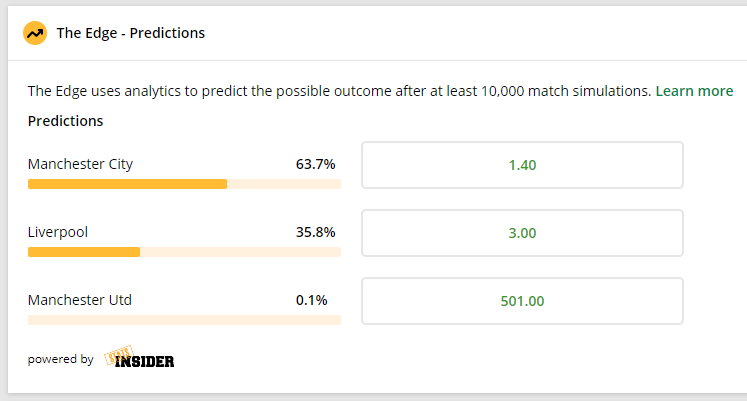
Task: Click The Edge - Predictions header title
Action: [131, 33]
